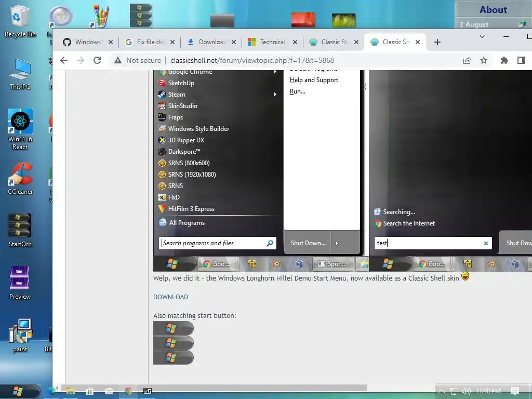Open This PC desktop icon
Viewport: 532px width, 399px height.
click(20, 74)
